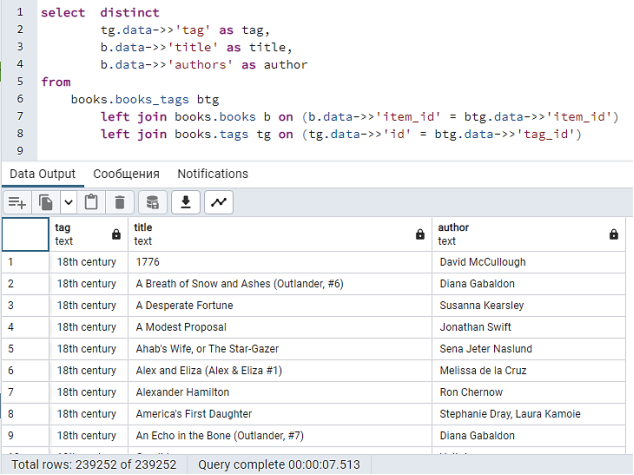The image size is (634, 475).
Task: Select the title column header
Action: point(280,234)
